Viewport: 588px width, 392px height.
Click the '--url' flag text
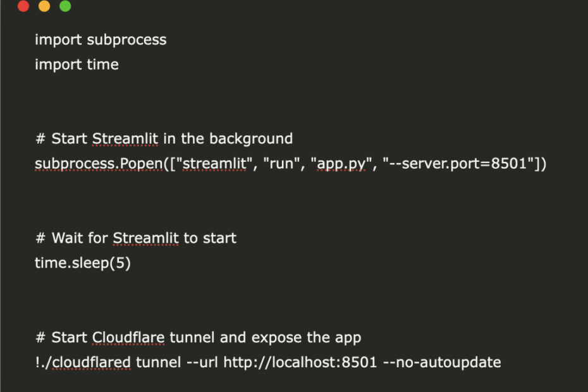pos(202,362)
